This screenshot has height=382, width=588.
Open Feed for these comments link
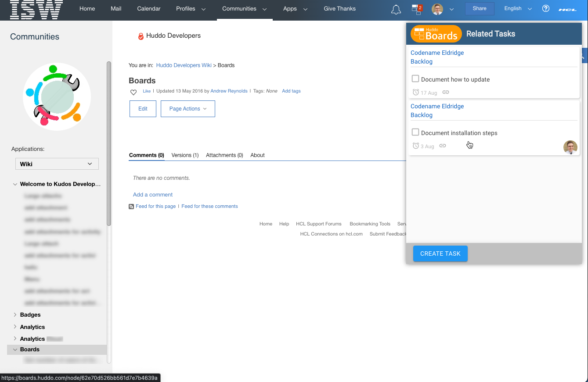(209, 207)
